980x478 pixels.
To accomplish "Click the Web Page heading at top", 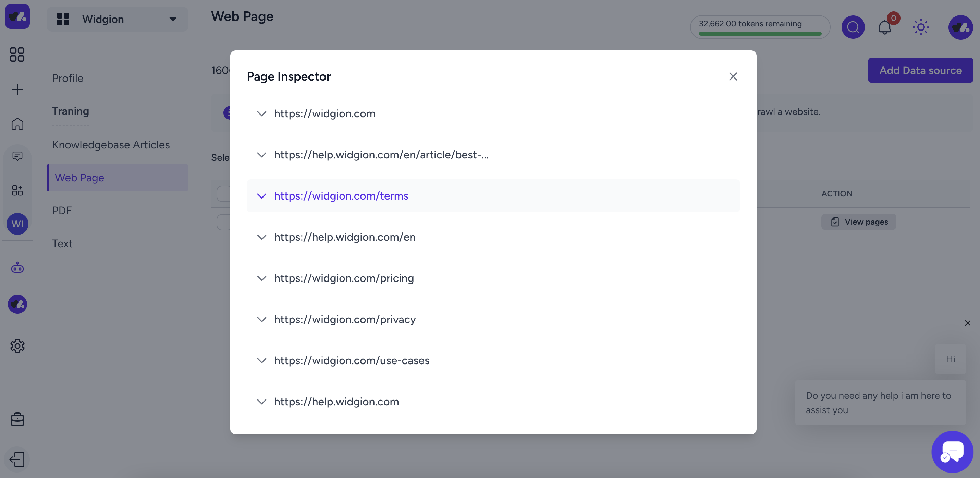I will tap(242, 16).
